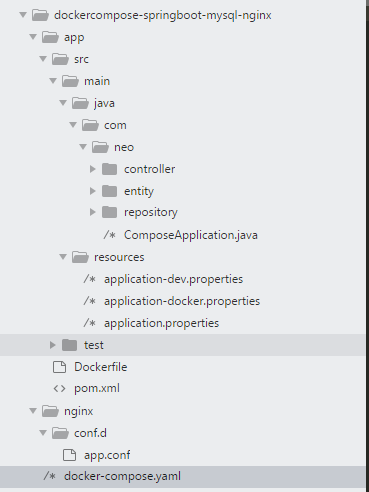Click the controller folder icon
This screenshot has height=492, width=369.
click(x=109, y=169)
